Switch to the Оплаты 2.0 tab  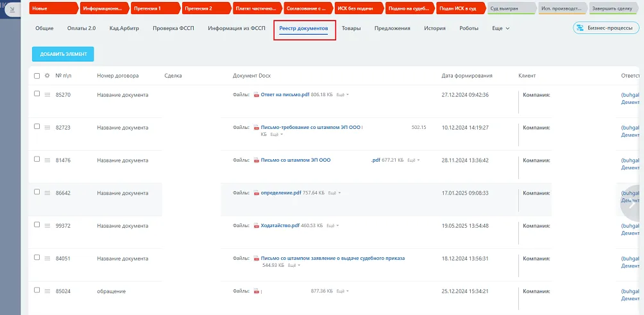pos(81,29)
